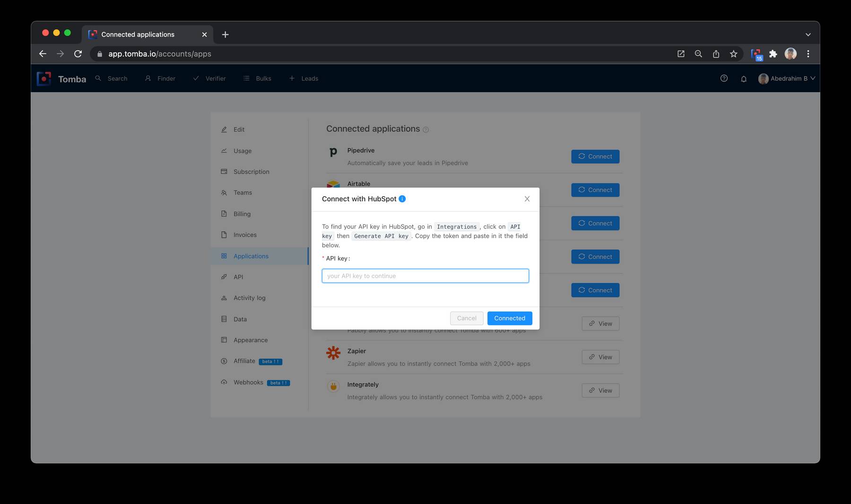
Task: Open notifications bell
Action: click(744, 79)
